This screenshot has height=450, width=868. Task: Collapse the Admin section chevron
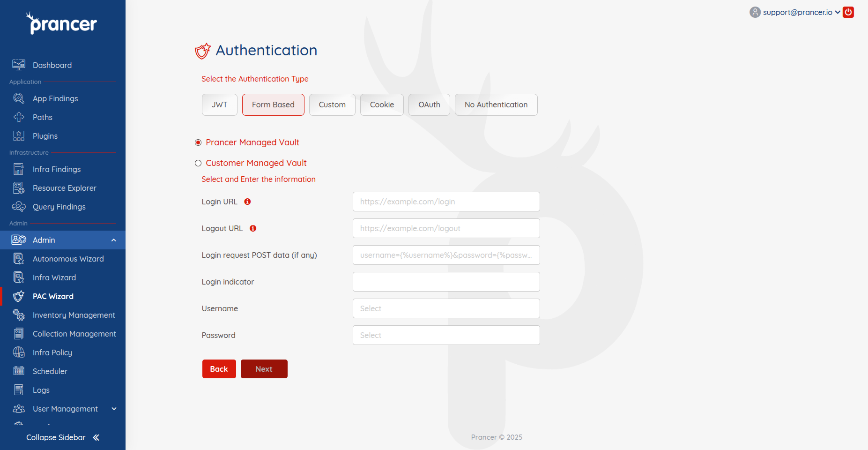[114, 240]
